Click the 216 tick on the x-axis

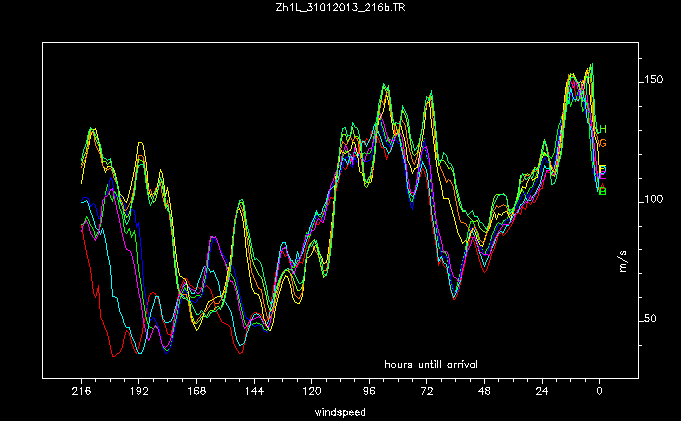(x=82, y=393)
